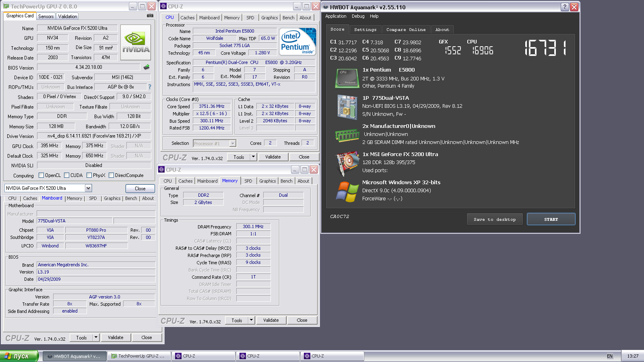Open the Processor #1 selection dropdown
The height and width of the screenshot is (362, 644).
[233, 143]
